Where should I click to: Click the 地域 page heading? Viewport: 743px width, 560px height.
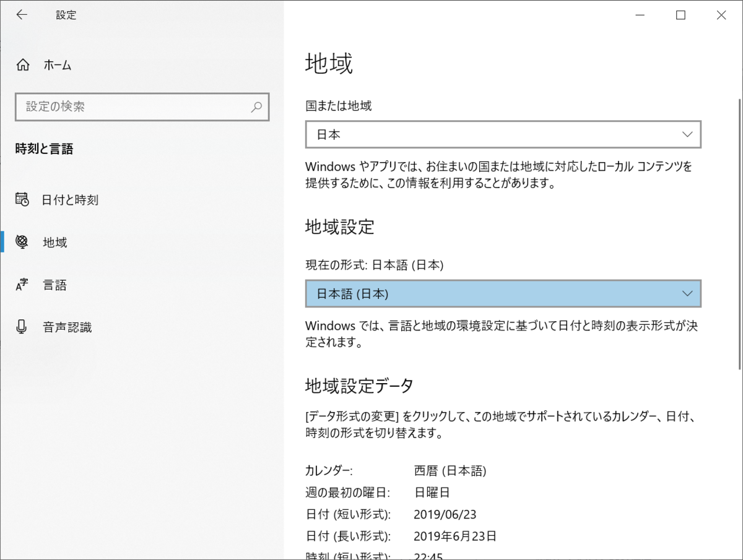(x=329, y=64)
